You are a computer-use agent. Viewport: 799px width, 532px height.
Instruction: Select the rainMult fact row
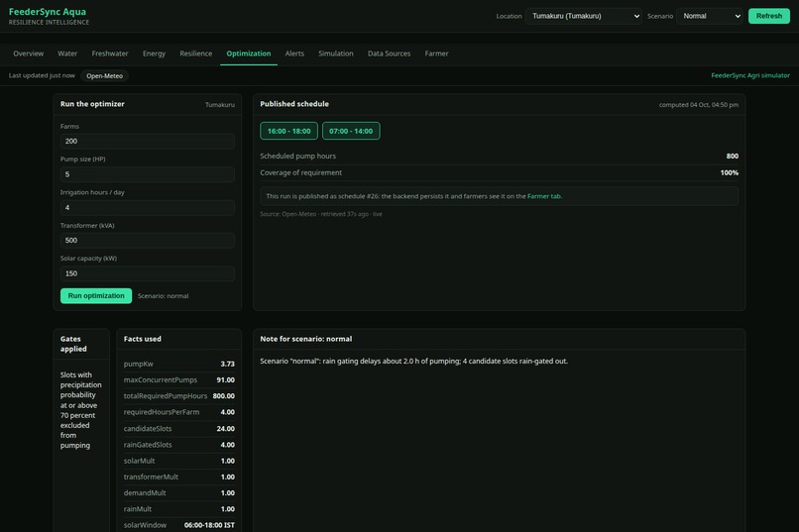pos(178,509)
